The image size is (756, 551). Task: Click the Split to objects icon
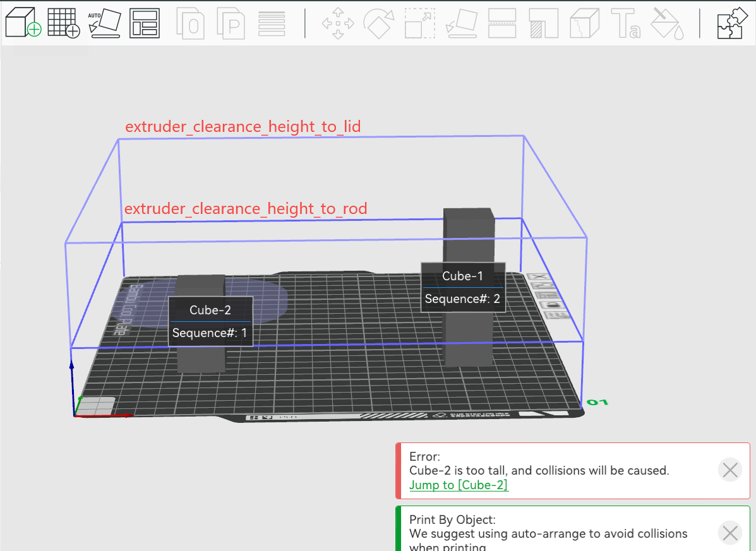(x=191, y=23)
